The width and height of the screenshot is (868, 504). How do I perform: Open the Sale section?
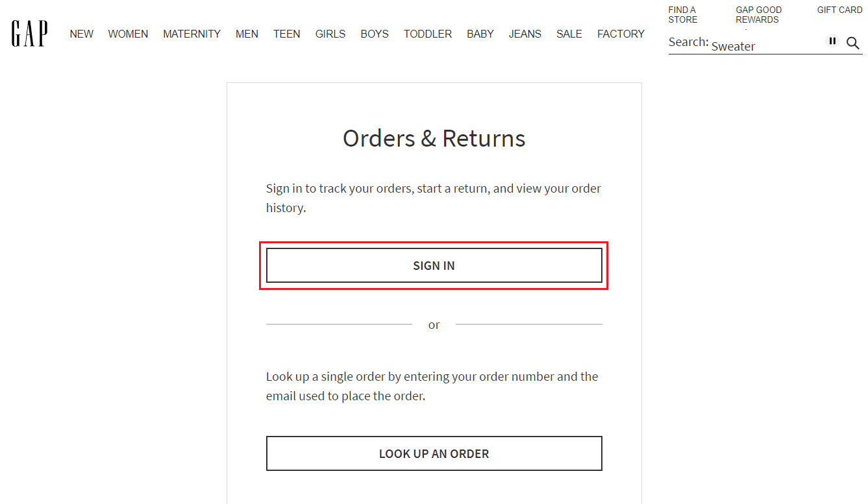569,34
